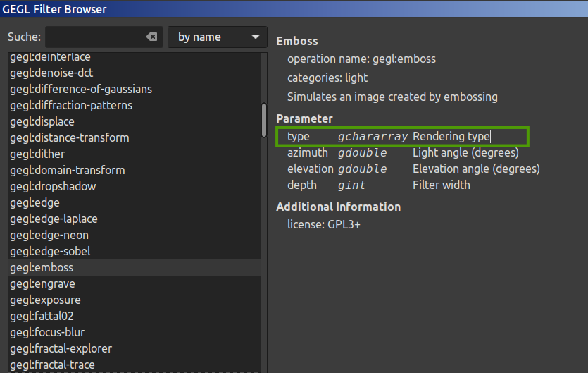This screenshot has height=373, width=588.
Task: Choose gegl:diffraction-patterns from the list
Action: point(135,105)
